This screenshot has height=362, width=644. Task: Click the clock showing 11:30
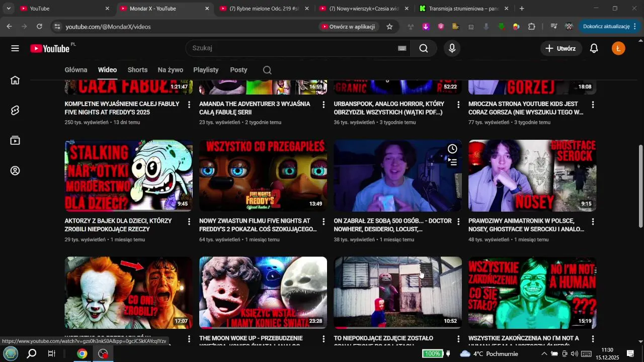[607, 350]
